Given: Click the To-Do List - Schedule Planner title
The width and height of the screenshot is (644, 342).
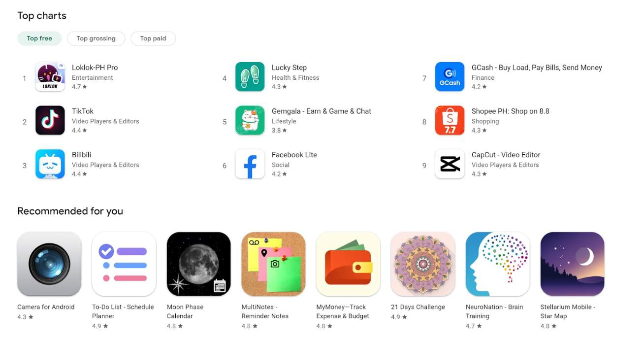Looking at the screenshot, I should [x=123, y=311].
